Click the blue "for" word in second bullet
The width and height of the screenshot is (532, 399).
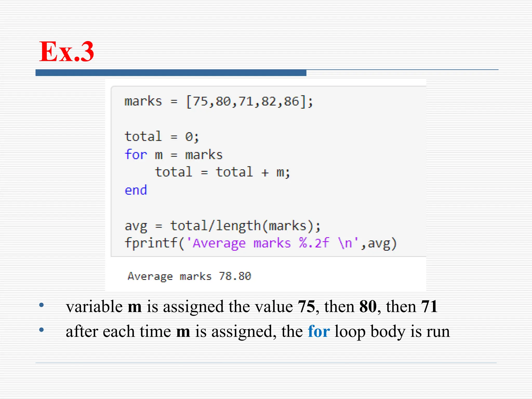coord(319,331)
